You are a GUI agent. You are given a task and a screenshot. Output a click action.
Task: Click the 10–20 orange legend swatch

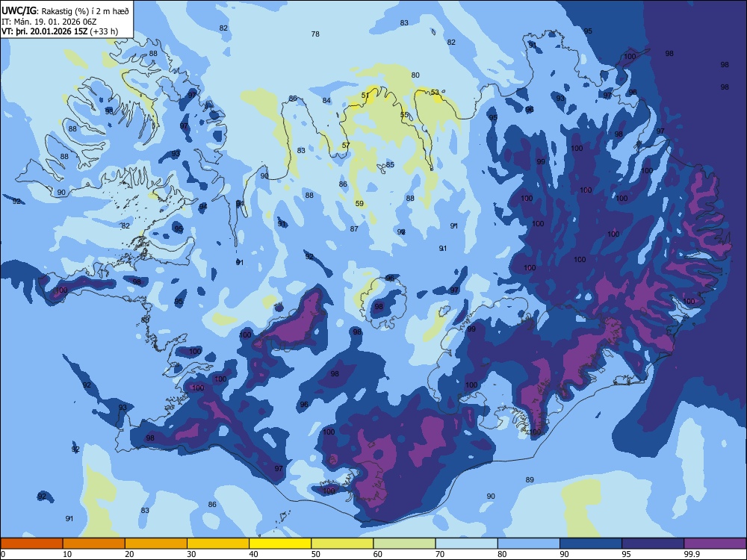94,544
